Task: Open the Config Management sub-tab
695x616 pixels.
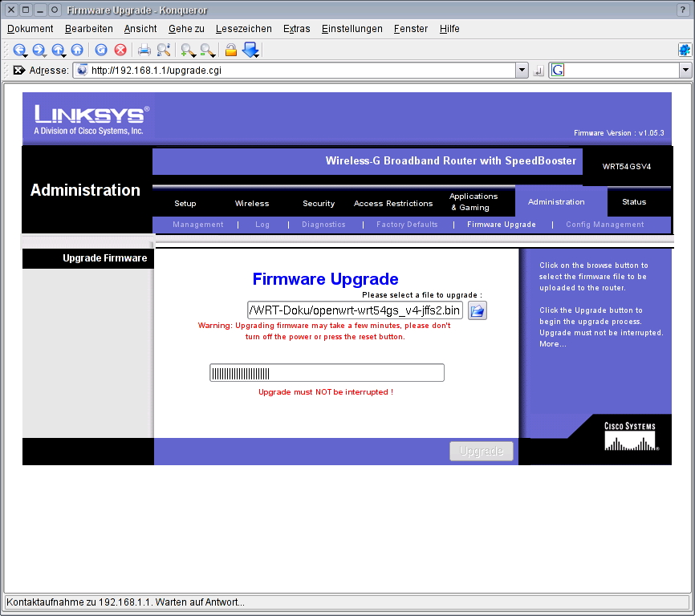Action: tap(604, 225)
